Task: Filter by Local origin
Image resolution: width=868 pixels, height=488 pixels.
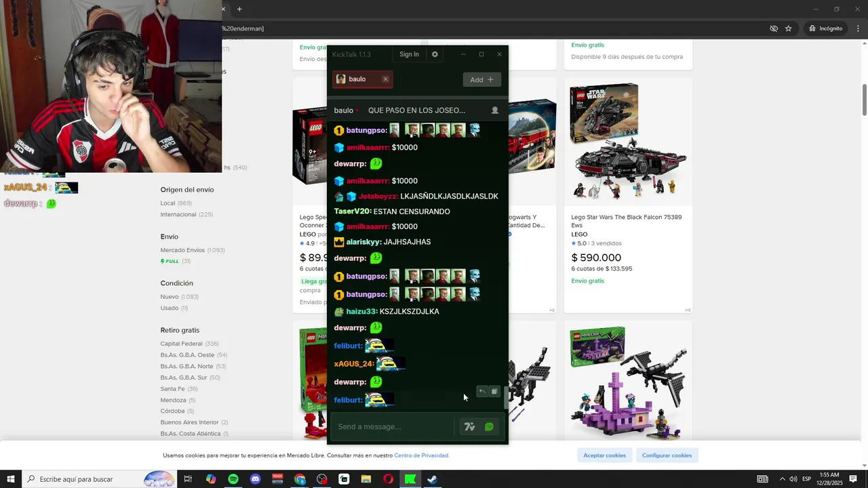Action: 167,203
